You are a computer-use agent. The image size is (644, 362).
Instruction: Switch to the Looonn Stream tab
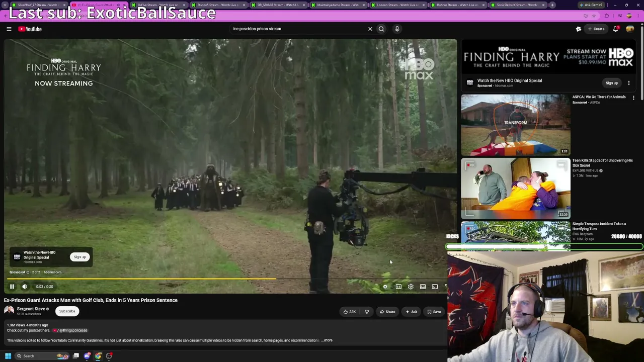(397, 5)
